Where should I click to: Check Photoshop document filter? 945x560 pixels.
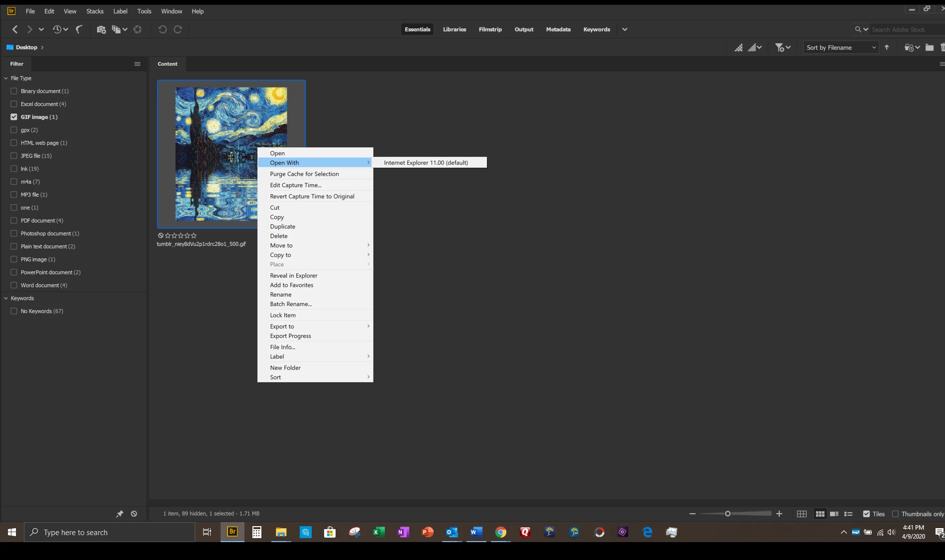tap(14, 233)
